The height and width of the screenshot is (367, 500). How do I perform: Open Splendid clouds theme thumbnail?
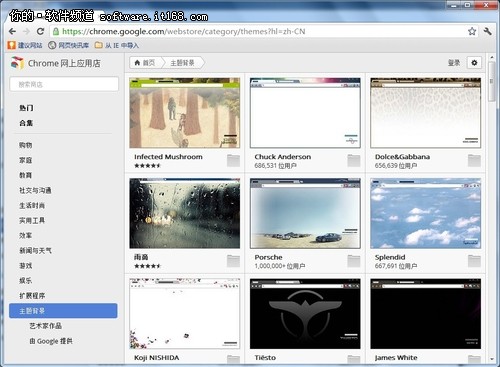(426, 213)
